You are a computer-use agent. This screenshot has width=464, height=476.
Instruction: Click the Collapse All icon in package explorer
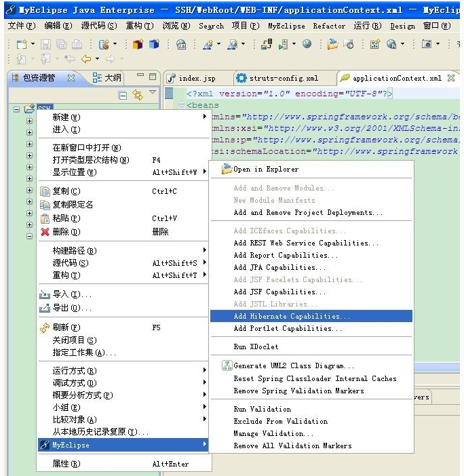click(x=123, y=96)
